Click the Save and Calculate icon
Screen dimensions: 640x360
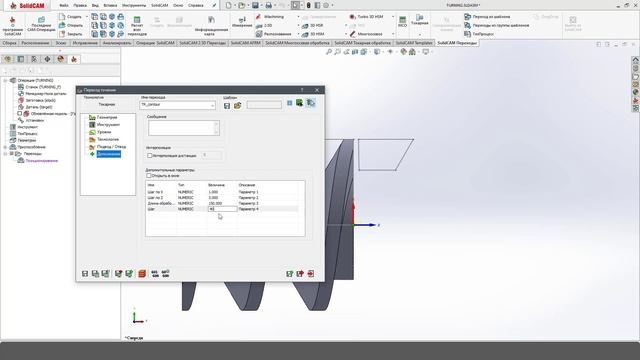[105, 273]
